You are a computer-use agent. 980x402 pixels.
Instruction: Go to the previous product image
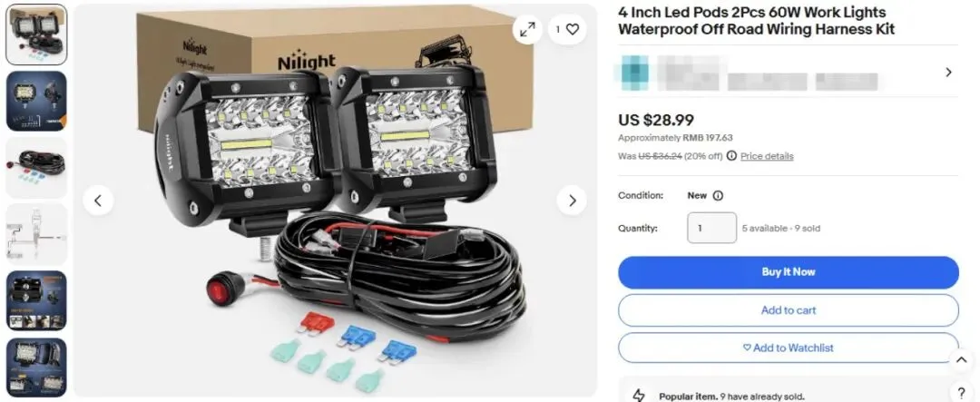(98, 201)
